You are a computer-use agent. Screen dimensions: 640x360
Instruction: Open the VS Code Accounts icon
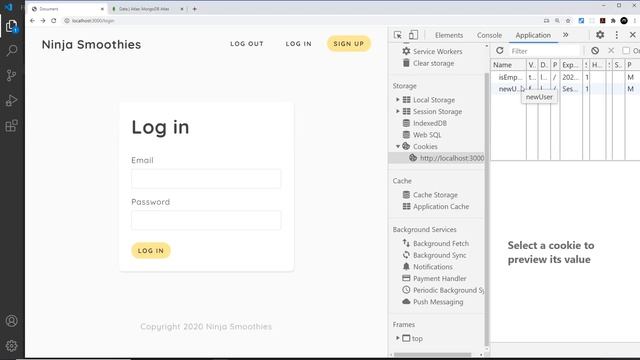[x=11, y=321]
